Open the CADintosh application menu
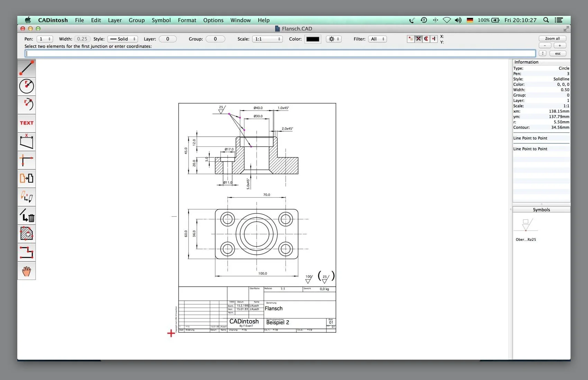 [53, 20]
